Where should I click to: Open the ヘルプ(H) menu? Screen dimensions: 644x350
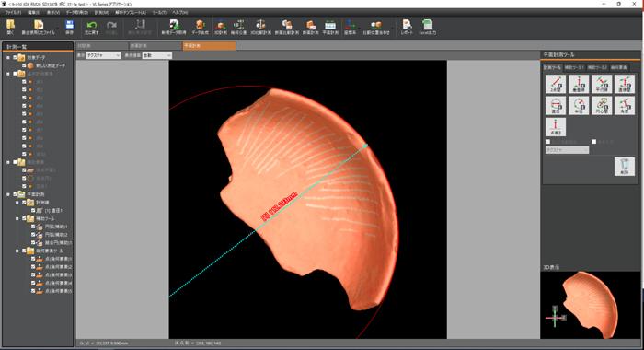click(180, 13)
